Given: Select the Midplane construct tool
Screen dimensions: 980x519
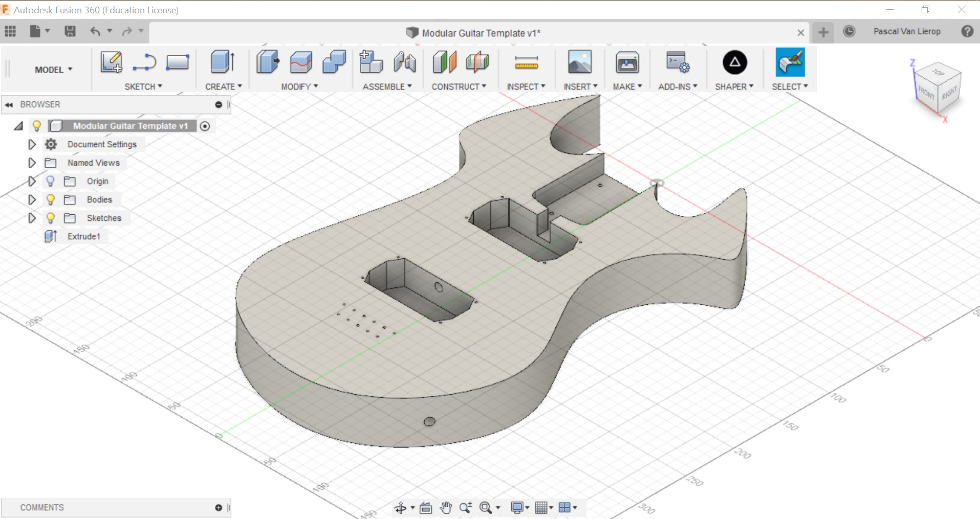Looking at the screenshot, I should pyautogui.click(x=477, y=62).
